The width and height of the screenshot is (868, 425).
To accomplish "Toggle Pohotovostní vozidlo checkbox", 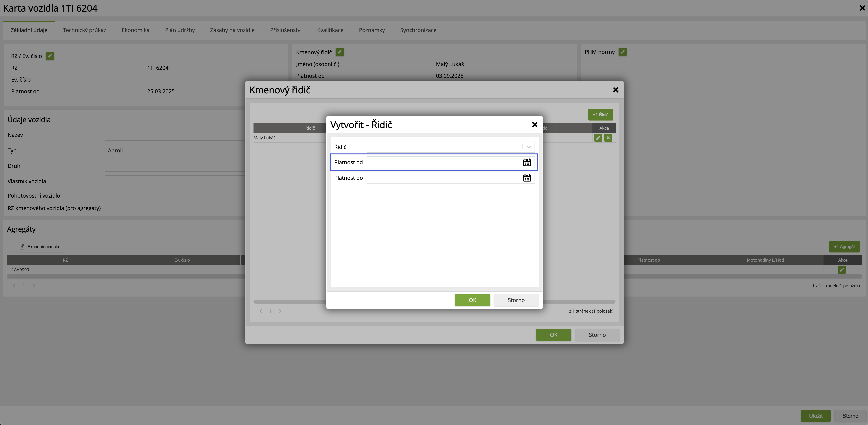I will [x=109, y=196].
